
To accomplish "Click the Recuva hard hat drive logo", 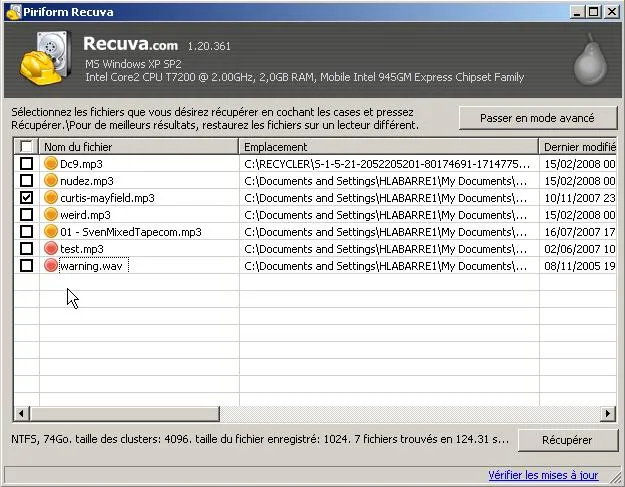I will pyautogui.click(x=46, y=58).
